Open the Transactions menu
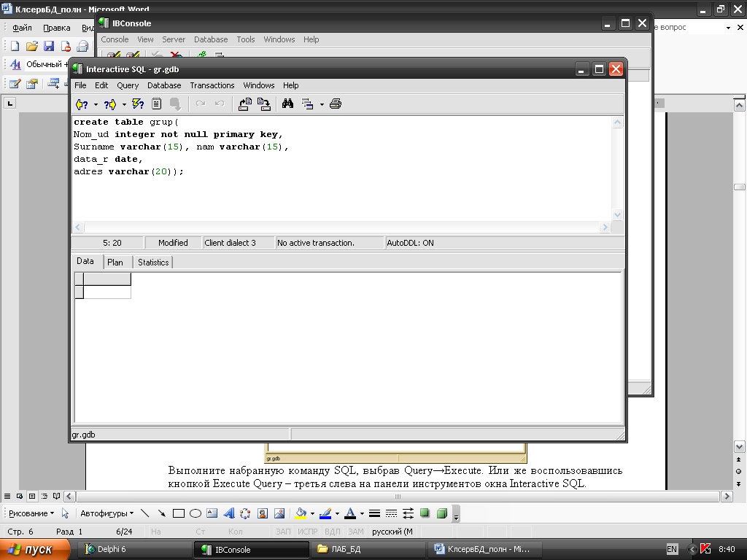Screen dimensions: 747x560 pyautogui.click(x=212, y=85)
